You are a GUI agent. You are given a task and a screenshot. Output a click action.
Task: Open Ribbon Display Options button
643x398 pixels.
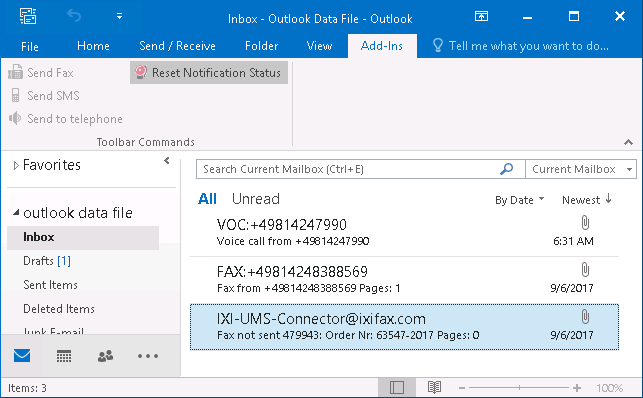coord(481,16)
